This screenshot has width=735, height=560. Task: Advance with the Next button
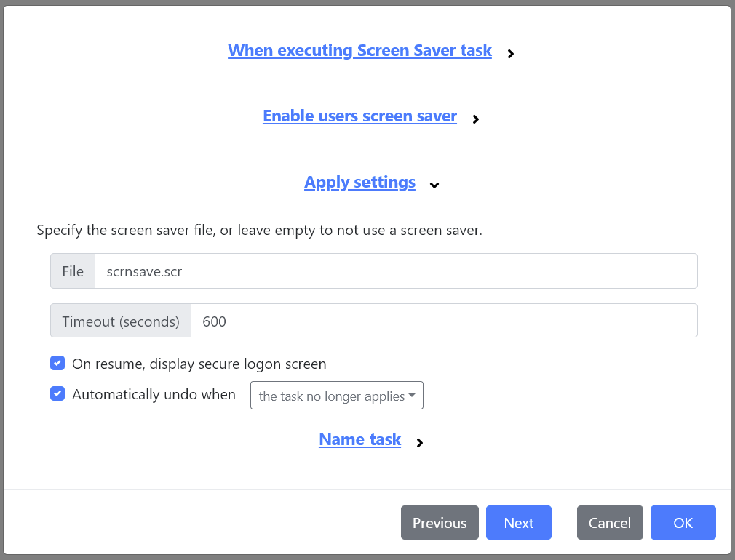pyautogui.click(x=518, y=522)
